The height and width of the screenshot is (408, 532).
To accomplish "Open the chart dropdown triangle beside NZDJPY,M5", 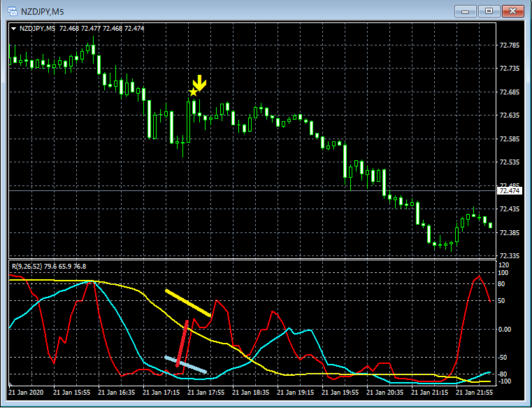I will coord(13,29).
